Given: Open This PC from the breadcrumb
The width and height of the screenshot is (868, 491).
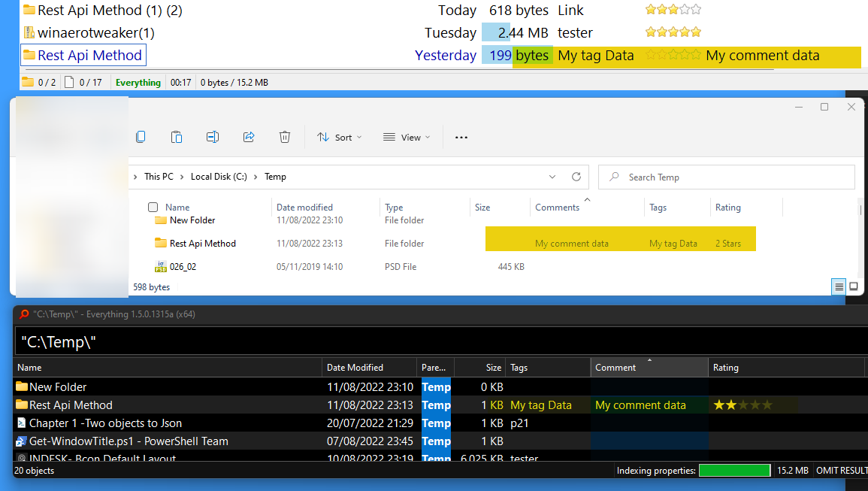Looking at the screenshot, I should (x=158, y=177).
